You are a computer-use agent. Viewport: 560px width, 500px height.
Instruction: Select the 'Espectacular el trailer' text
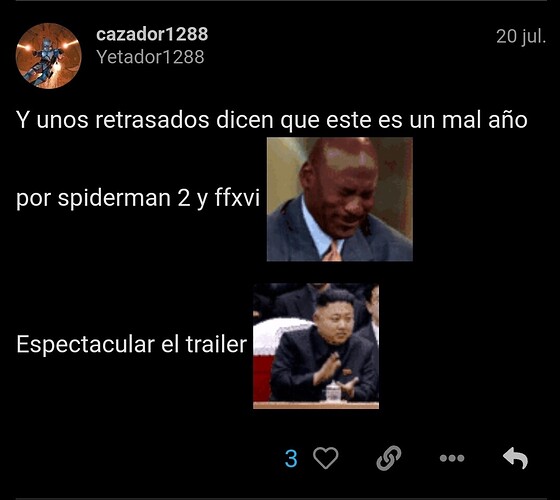131,345
